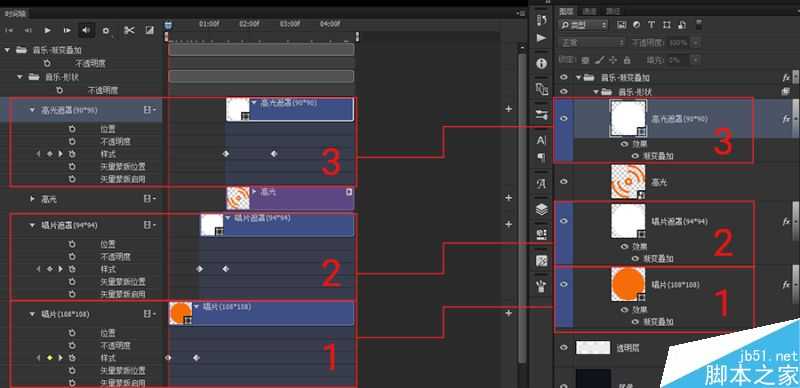The image size is (800, 388).
Task: Add media to the 唱片遮罩(94*94) track
Action: click(508, 224)
